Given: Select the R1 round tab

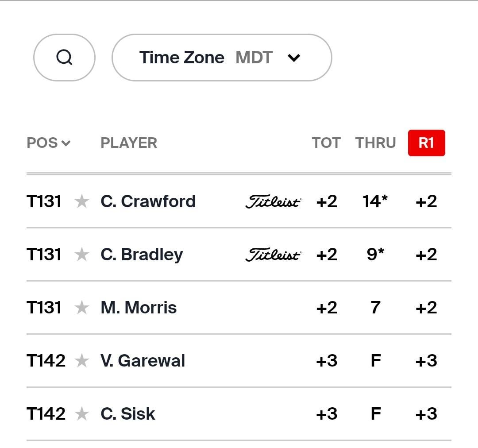Looking at the screenshot, I should tap(427, 143).
